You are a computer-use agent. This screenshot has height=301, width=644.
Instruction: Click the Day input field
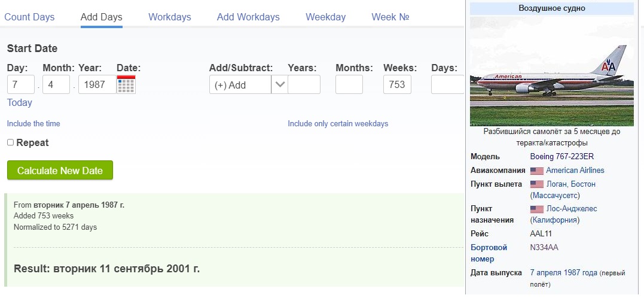tap(20, 84)
